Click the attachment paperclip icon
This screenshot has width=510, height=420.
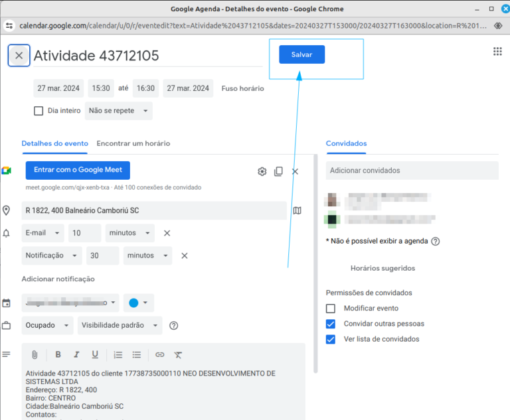point(35,354)
